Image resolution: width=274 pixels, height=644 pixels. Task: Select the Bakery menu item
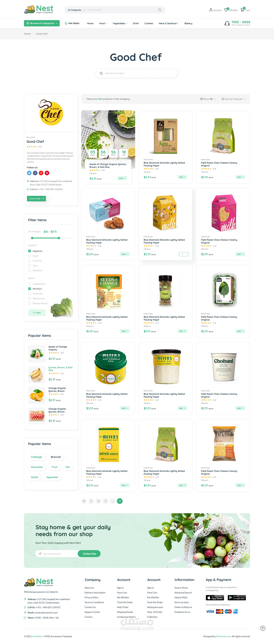click(x=188, y=24)
